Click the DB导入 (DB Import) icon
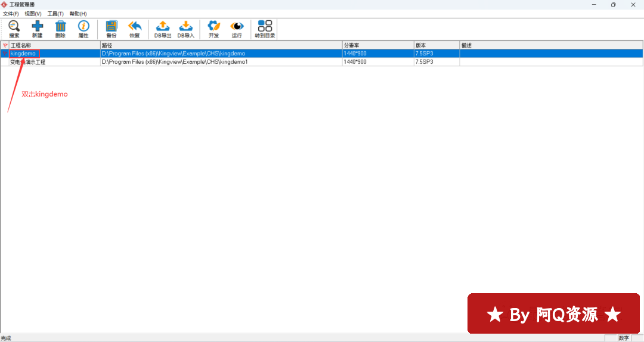The height and width of the screenshot is (342, 644). [x=185, y=28]
